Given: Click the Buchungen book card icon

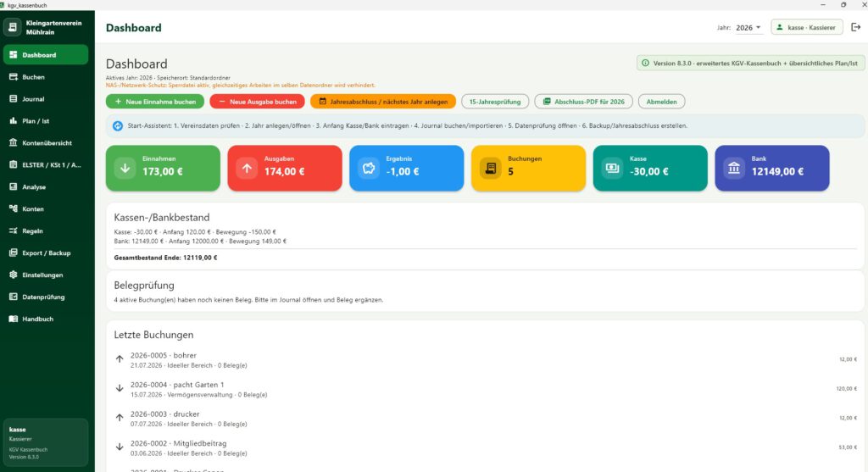Looking at the screenshot, I should (491, 169).
